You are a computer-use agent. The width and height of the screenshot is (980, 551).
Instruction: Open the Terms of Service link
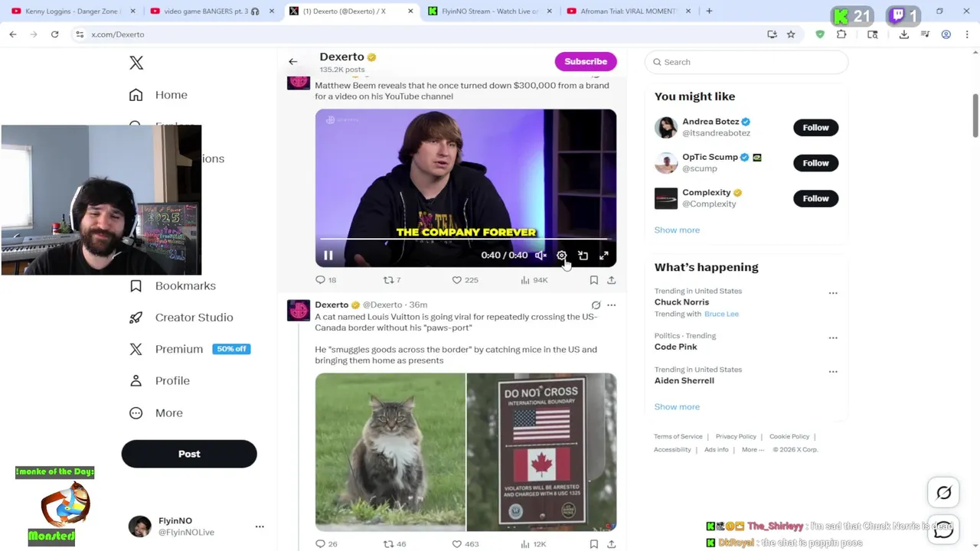click(678, 436)
